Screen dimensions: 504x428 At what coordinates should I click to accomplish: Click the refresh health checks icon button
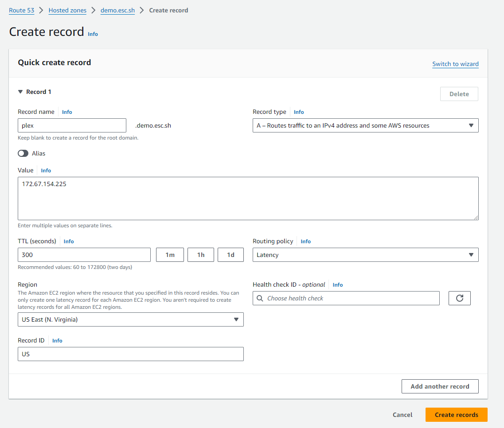click(x=459, y=298)
